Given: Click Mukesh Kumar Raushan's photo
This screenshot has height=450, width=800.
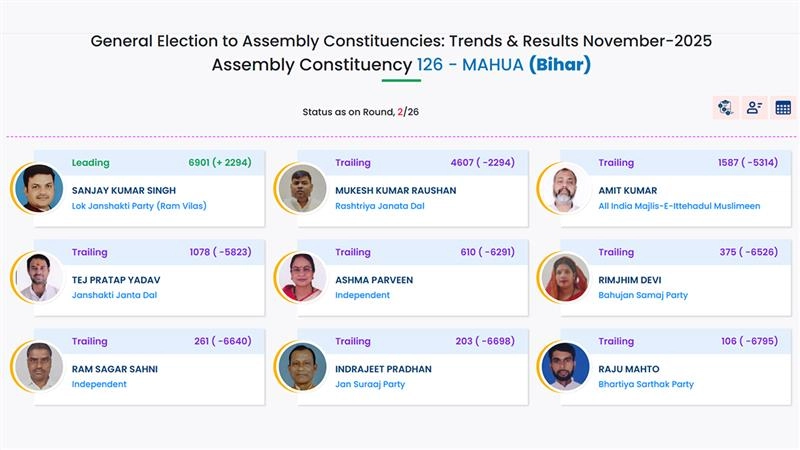Looking at the screenshot, I should (x=303, y=188).
